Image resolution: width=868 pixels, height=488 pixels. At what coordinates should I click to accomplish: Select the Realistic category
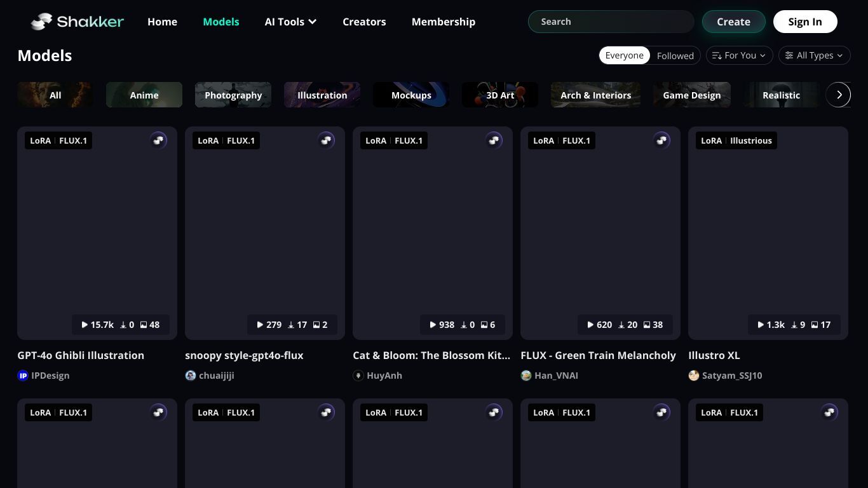click(781, 95)
